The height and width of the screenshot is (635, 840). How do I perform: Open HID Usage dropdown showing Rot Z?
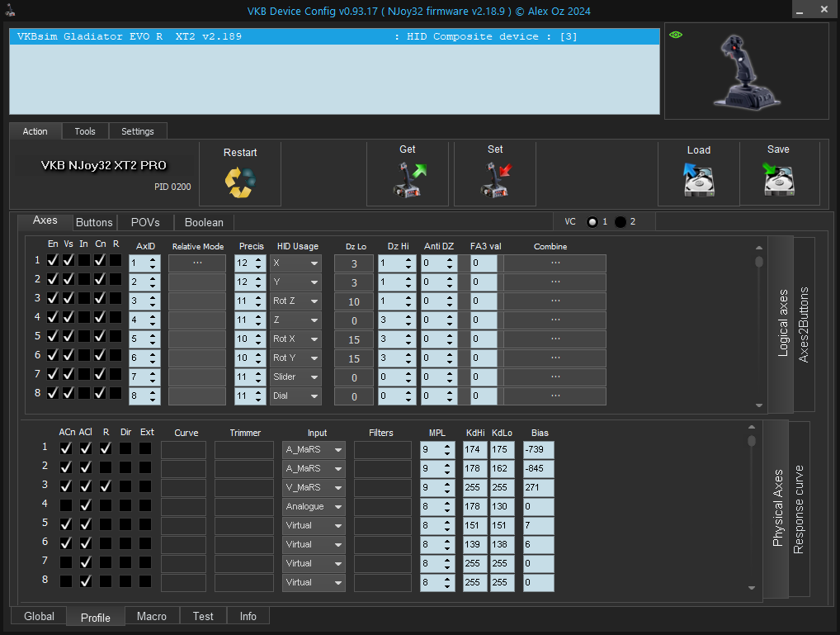click(x=295, y=301)
